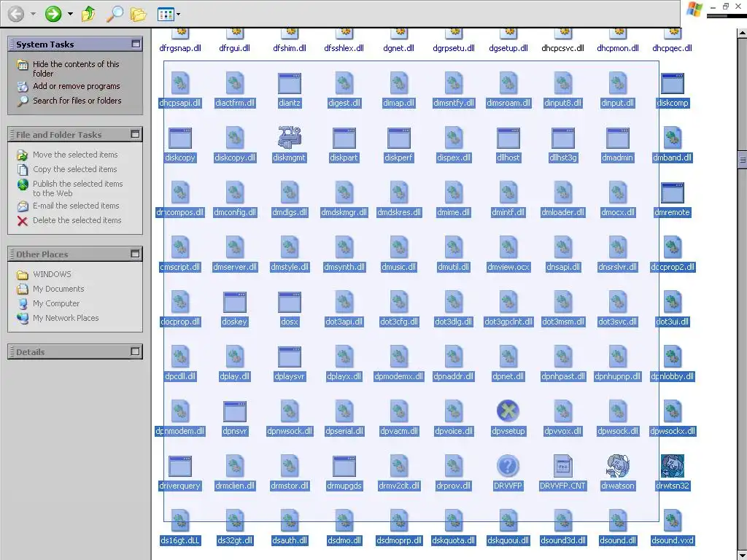Click the dinput8.dll file name
The height and width of the screenshot is (560, 747).
tap(562, 103)
